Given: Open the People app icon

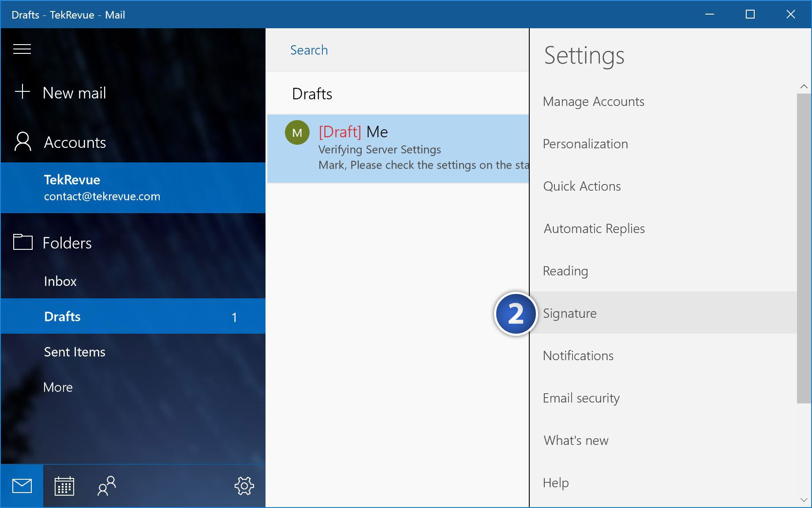Looking at the screenshot, I should 106,486.
